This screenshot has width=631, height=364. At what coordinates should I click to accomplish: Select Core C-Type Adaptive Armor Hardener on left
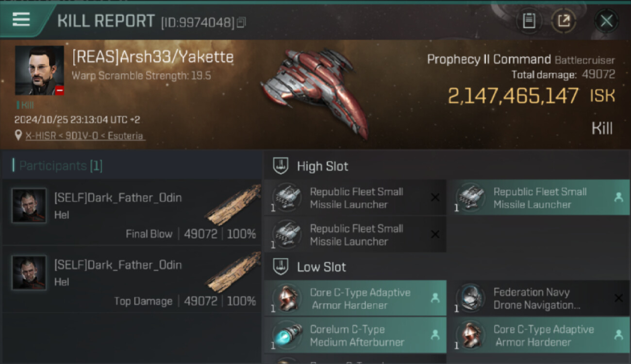355,298
